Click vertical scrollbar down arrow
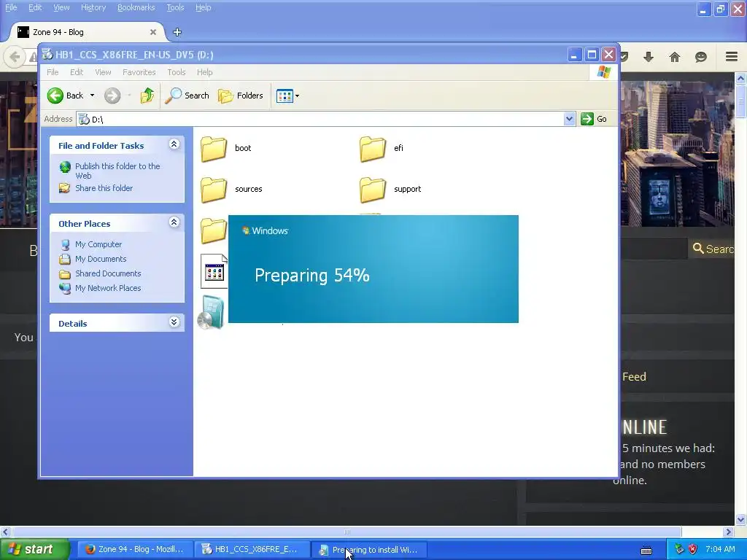This screenshot has height=560, width=747. click(741, 519)
